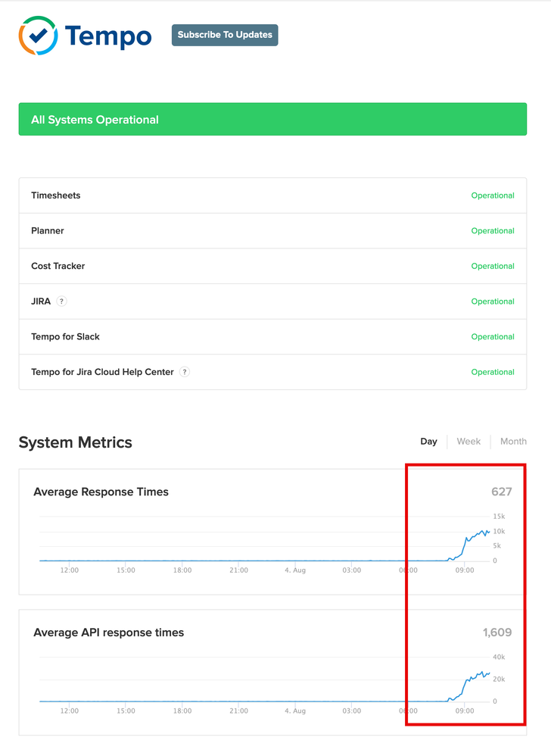Click the Average API response times line spike

469,685
